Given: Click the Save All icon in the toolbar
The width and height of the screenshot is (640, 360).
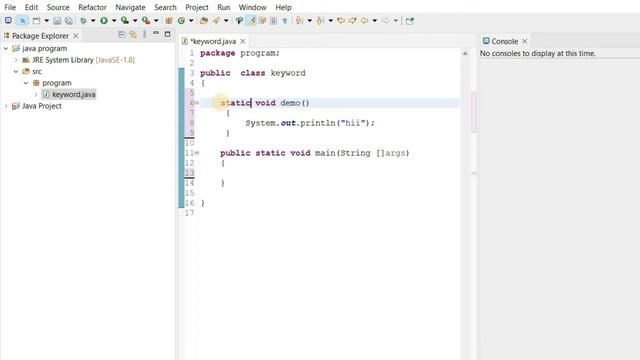Looking at the screenshot, I should pyautogui.click(x=69, y=20).
